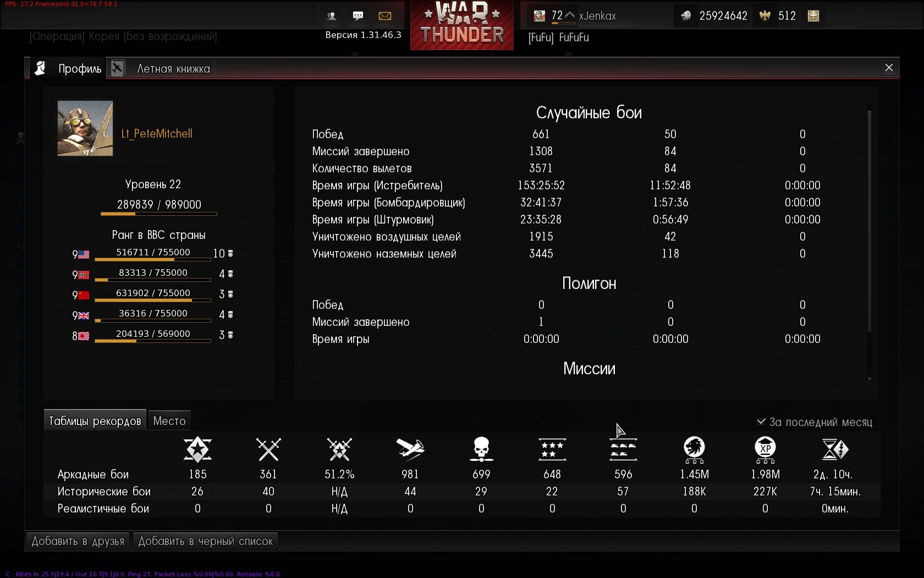Click the skull deaths leaderboard icon
Screen dimensions: 924x578
[x=481, y=449]
